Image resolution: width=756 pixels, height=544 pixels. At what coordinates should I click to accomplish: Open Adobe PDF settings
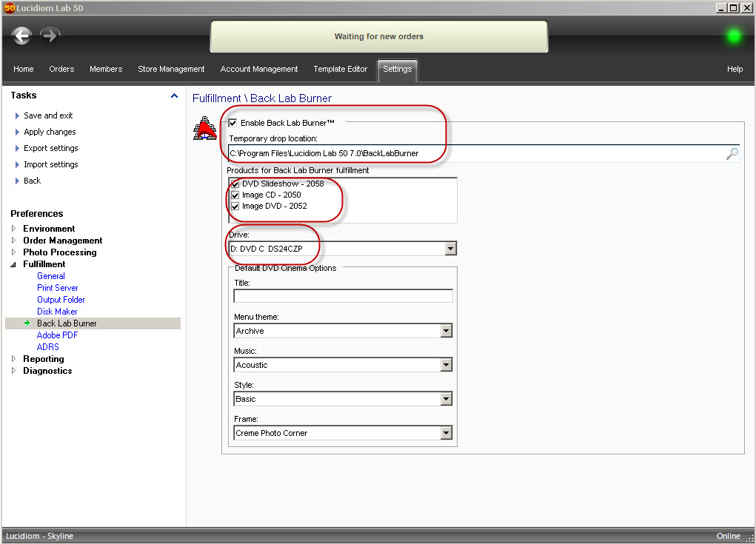pos(57,335)
